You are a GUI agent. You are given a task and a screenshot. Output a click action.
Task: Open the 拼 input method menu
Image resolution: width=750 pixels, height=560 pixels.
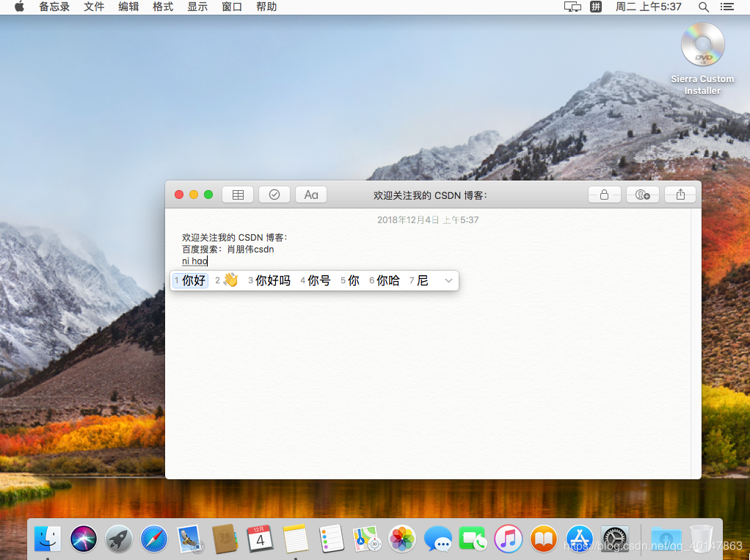point(596,7)
